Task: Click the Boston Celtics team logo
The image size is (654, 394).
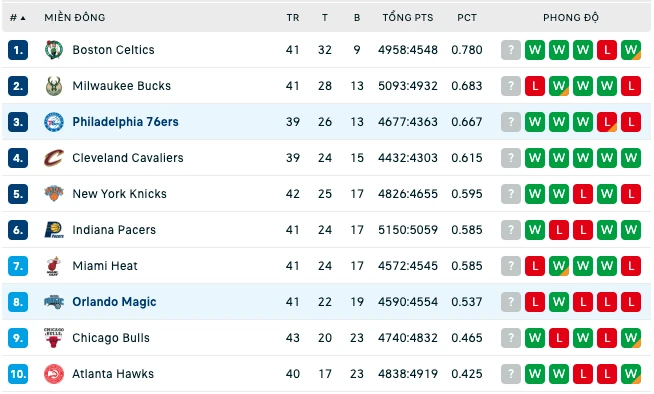Action: (x=54, y=50)
